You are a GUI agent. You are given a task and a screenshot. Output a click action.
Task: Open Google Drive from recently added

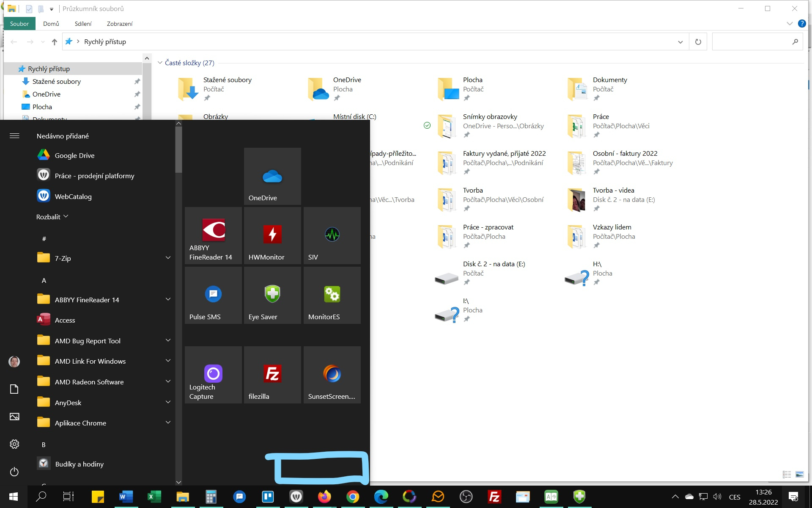point(74,155)
